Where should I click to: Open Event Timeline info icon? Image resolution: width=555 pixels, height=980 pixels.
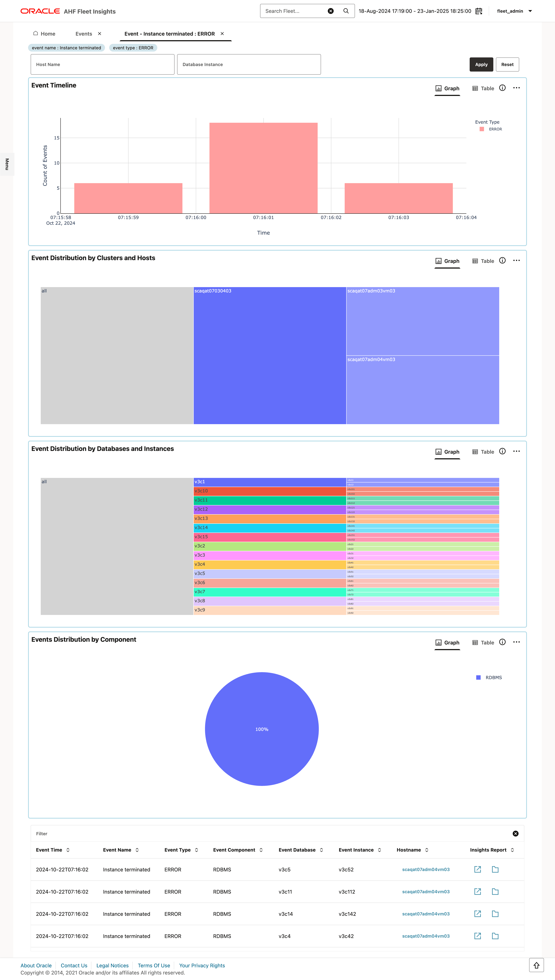click(502, 88)
